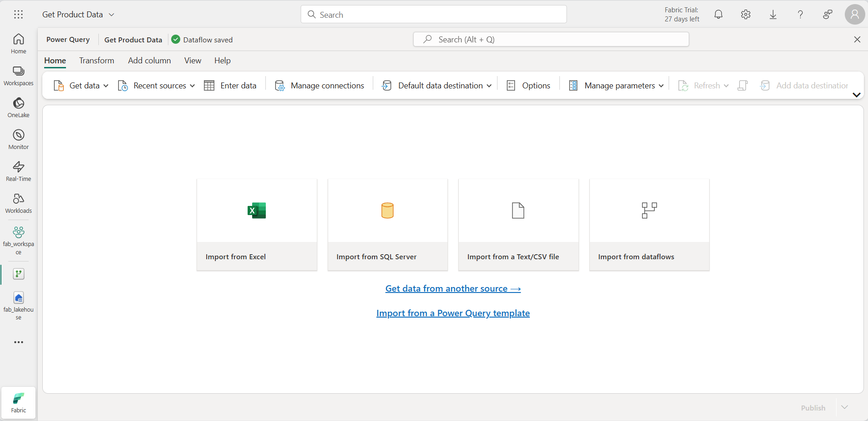Open settings gear in top bar
This screenshot has height=421, width=868.
click(746, 15)
